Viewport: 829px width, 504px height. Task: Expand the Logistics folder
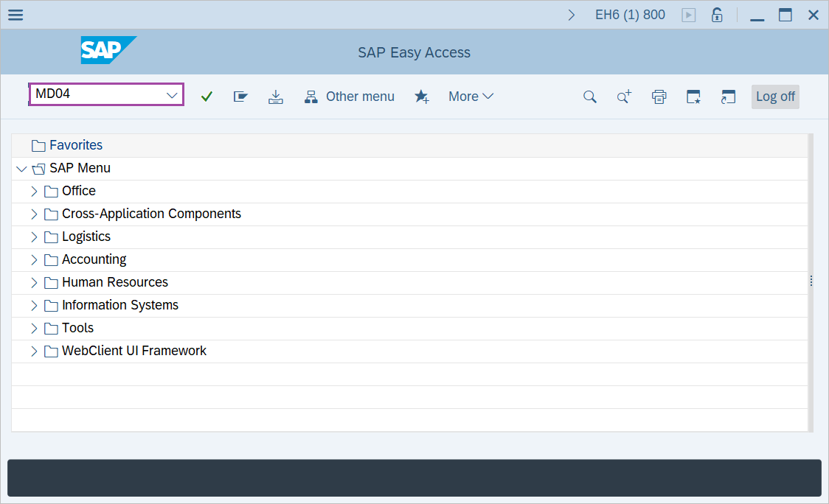tap(34, 236)
